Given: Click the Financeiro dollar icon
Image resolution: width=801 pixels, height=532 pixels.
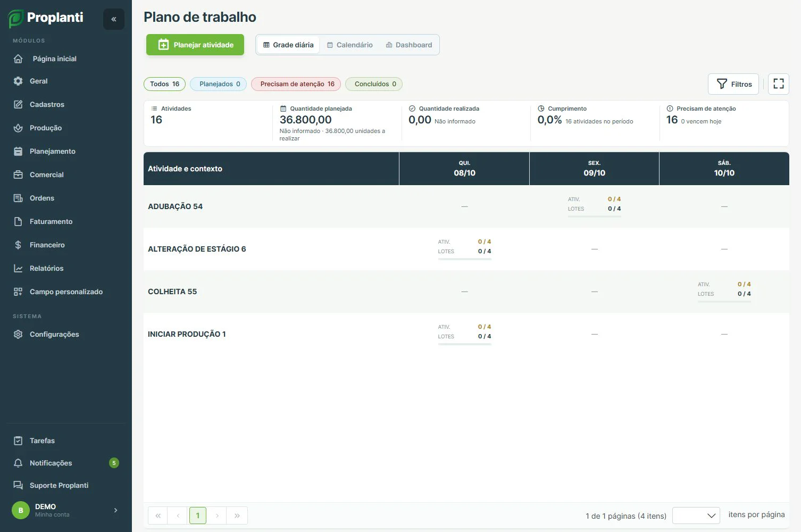Looking at the screenshot, I should point(18,245).
